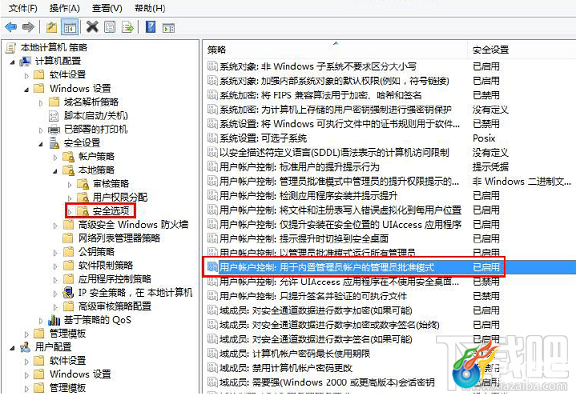
Task: Click the Delete (X) toolbar icon
Action: click(x=92, y=27)
